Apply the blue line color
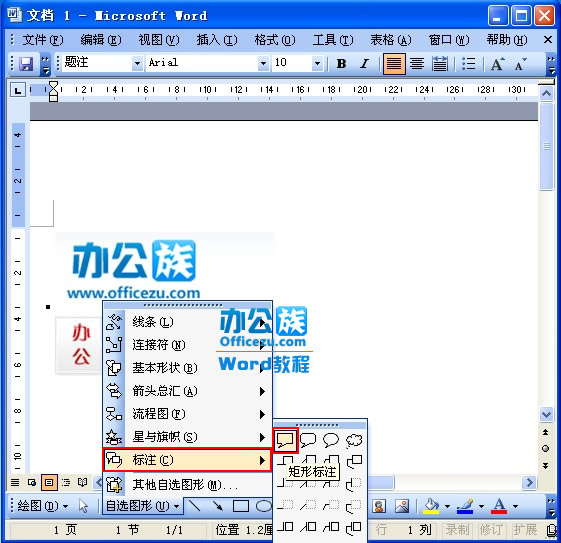 465,506
